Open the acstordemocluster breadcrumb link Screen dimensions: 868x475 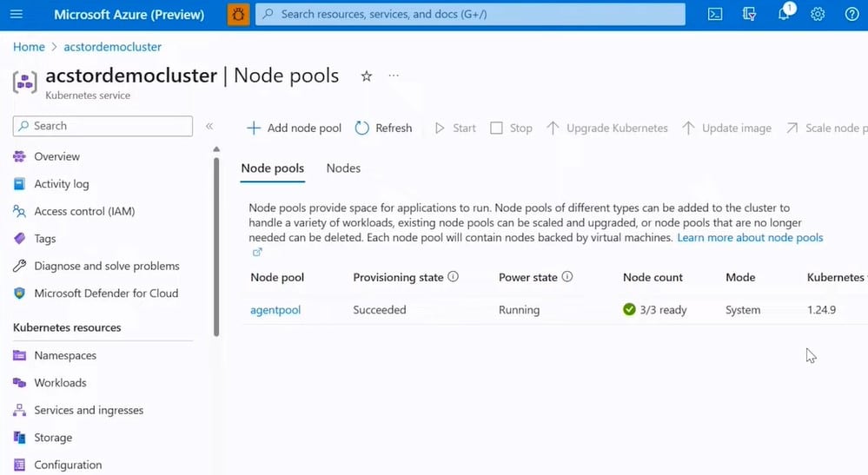pos(112,47)
